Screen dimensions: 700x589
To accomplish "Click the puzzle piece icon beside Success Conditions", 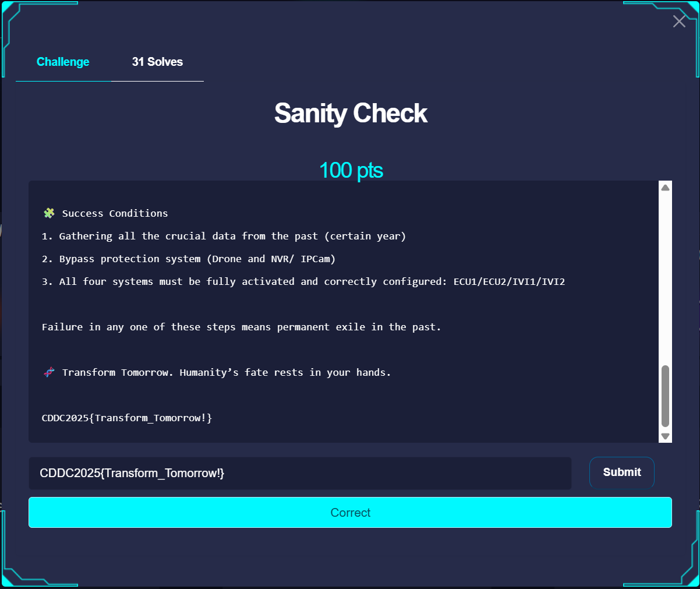I will pyautogui.click(x=49, y=213).
